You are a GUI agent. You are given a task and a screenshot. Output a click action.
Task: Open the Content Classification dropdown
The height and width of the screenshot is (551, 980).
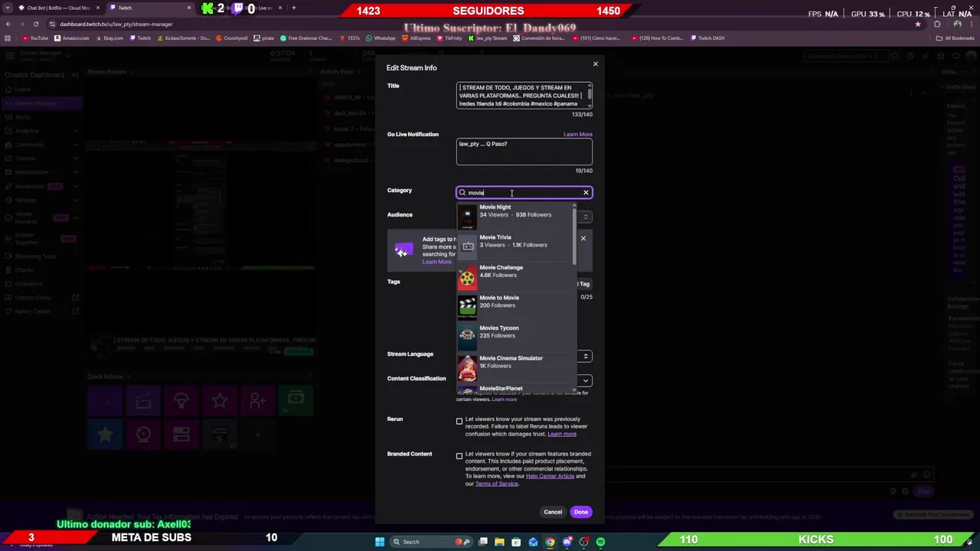pos(586,381)
